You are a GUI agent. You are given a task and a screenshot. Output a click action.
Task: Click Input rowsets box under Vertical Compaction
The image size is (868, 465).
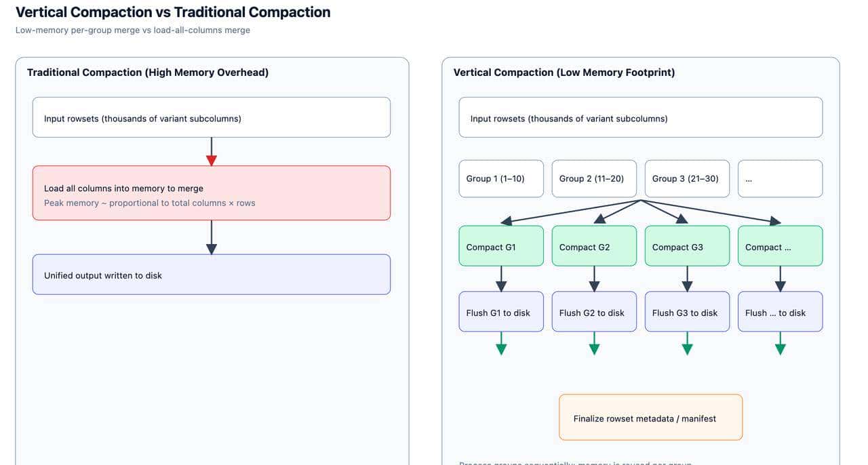640,117
